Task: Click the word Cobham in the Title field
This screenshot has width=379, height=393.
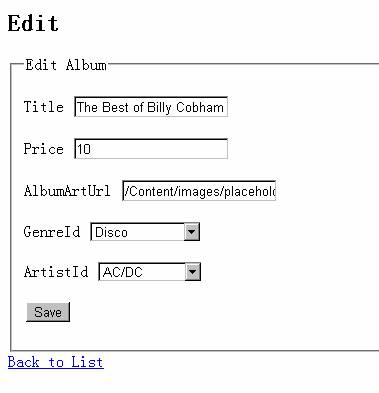Action: [200, 107]
